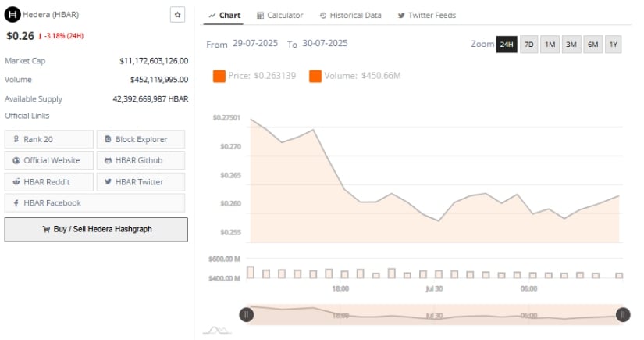This screenshot has height=340, width=644.
Task: Open the Chart tab
Action: [224, 15]
